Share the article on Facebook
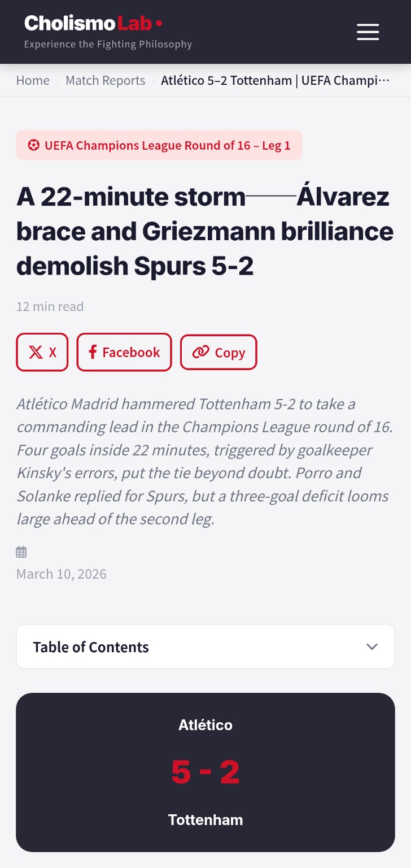Image resolution: width=411 pixels, height=868 pixels. click(124, 351)
